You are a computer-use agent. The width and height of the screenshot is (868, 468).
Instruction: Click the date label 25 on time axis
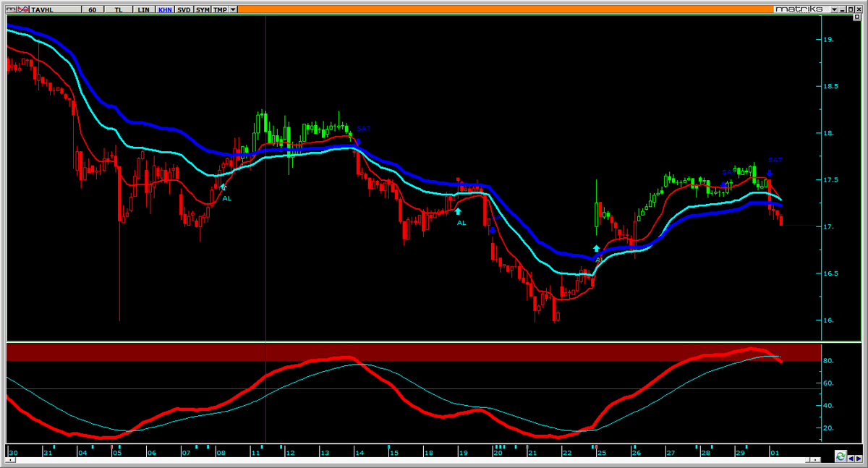click(601, 453)
